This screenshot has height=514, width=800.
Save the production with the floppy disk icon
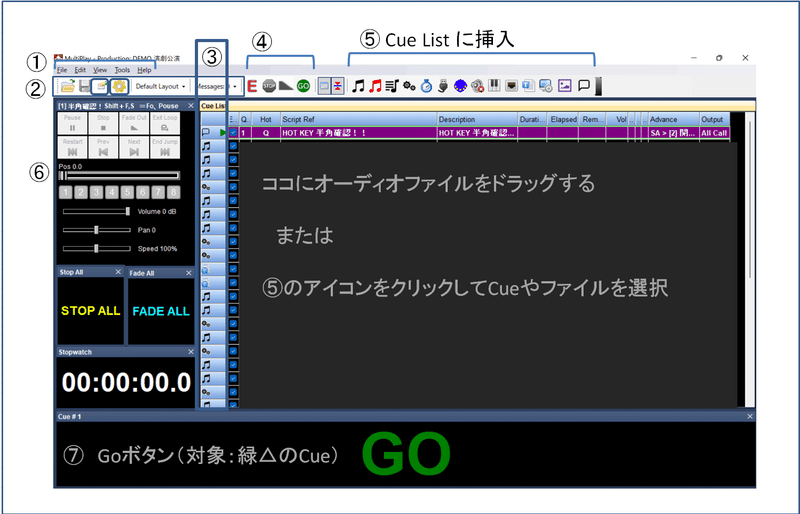84,86
